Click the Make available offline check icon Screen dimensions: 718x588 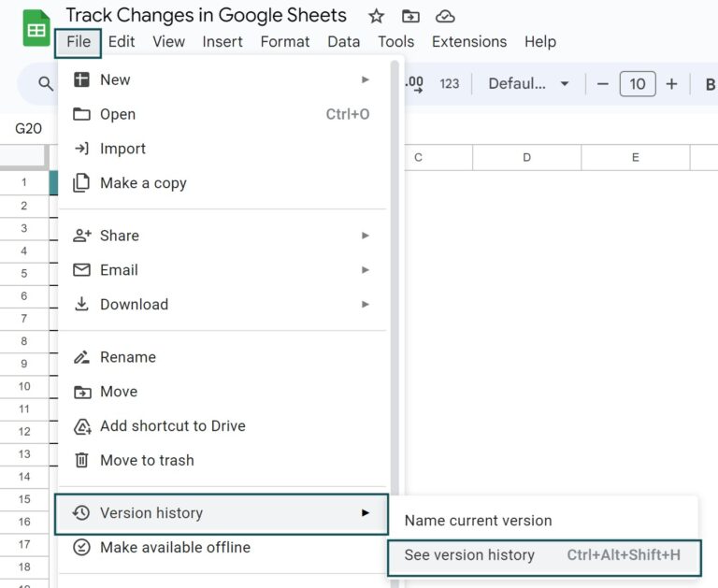coord(81,547)
